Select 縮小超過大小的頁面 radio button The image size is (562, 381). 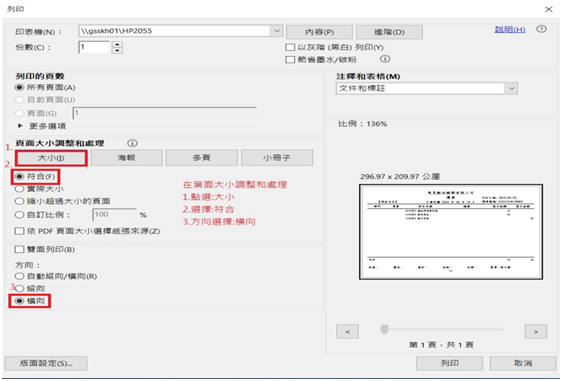click(19, 201)
